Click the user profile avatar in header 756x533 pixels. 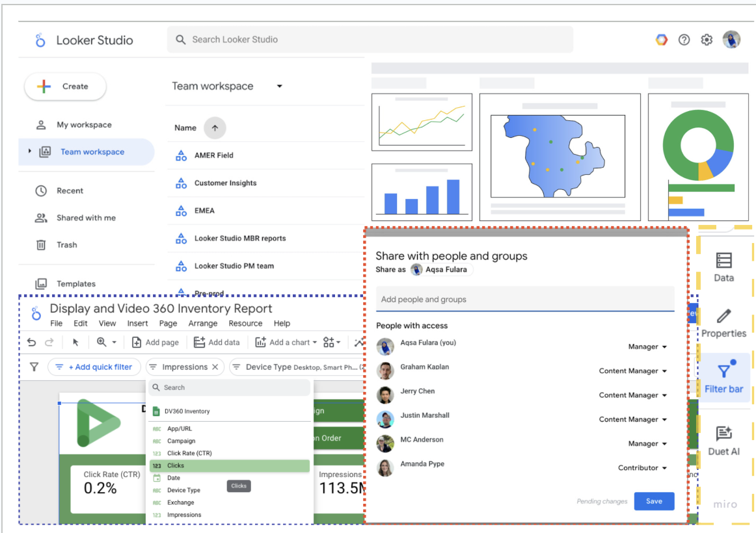[731, 40]
